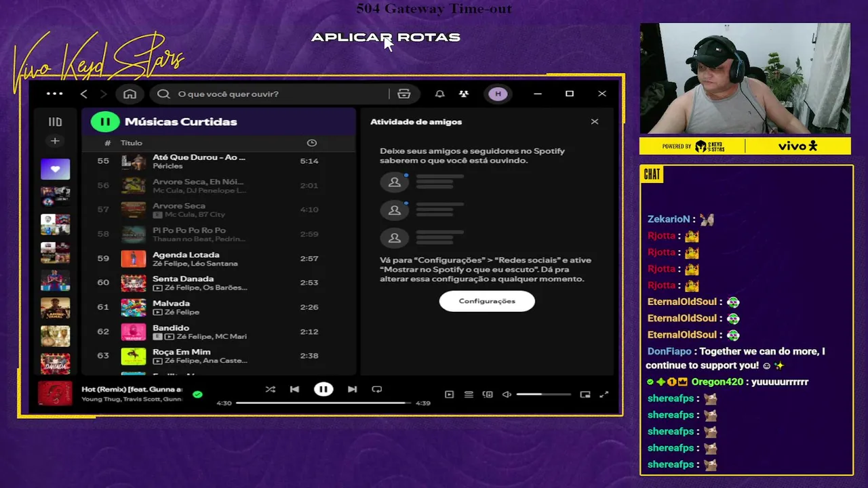868x488 pixels.
Task: Open the miniplayer icon
Action: (x=585, y=394)
